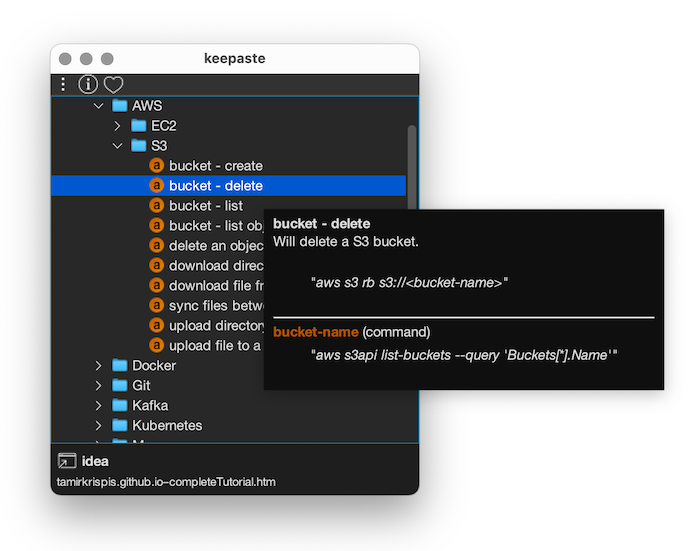This screenshot has width=700, height=551.
Task: Click the 'Will delete a S3 bucket.' description
Action: tap(346, 242)
